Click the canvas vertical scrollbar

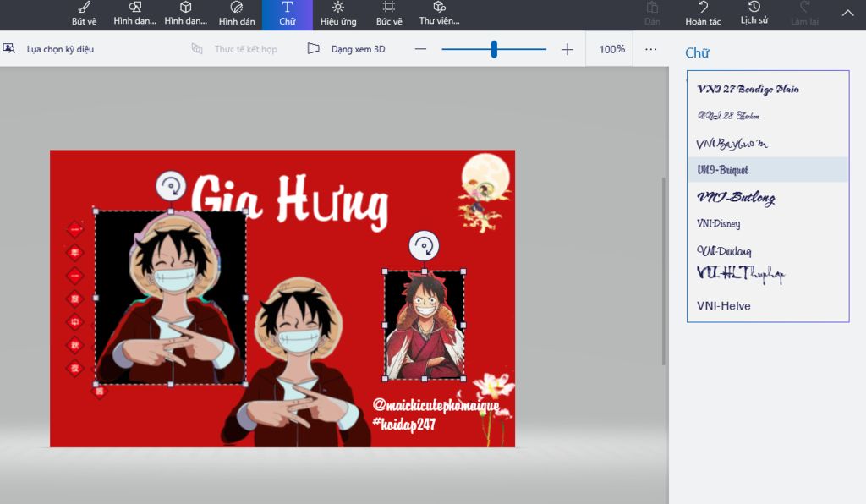click(663, 271)
